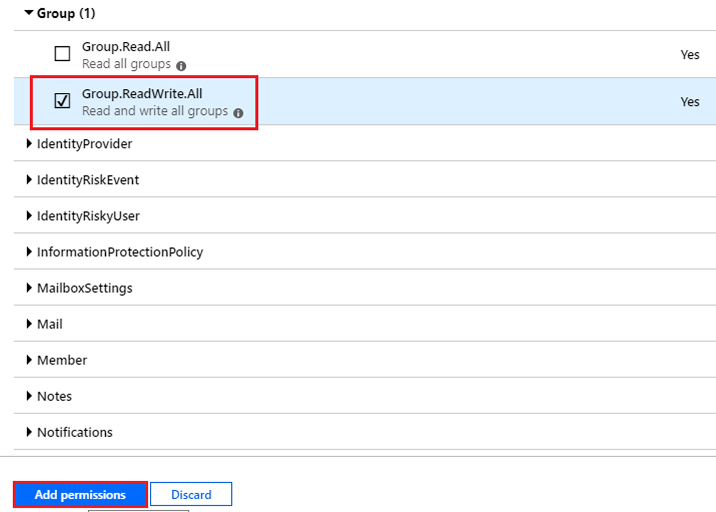Uncheck the Group.ReadWrite.All permission checkbox
The height and width of the screenshot is (512, 716).
tap(62, 100)
